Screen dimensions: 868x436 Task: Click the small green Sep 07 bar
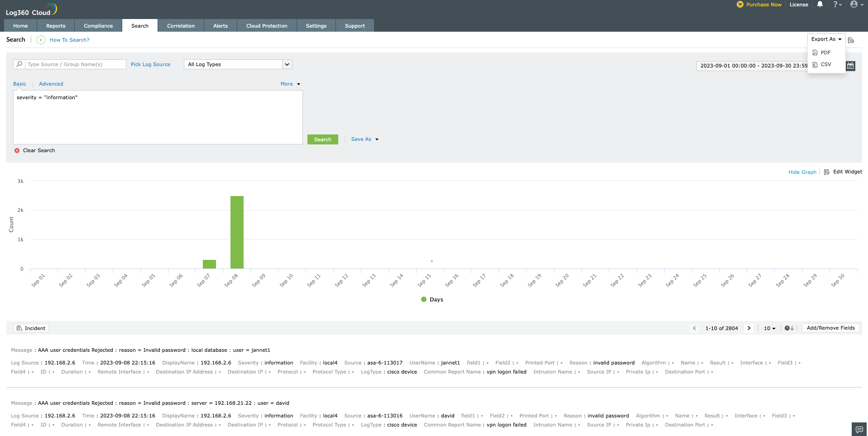(x=209, y=264)
